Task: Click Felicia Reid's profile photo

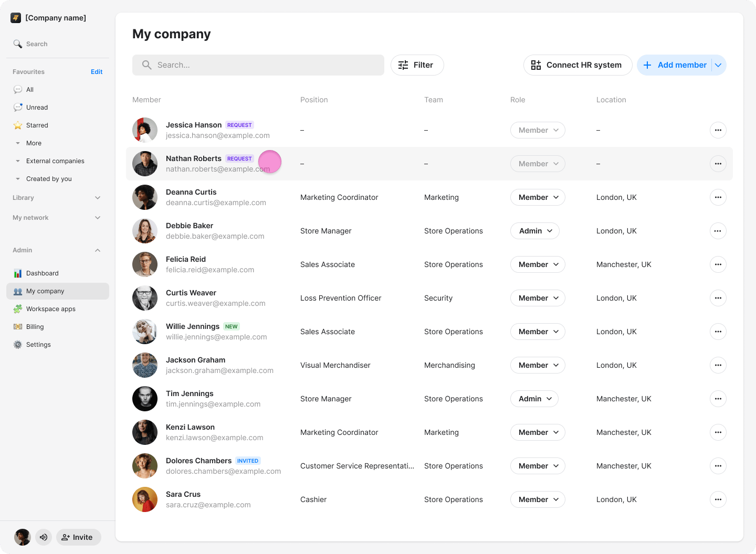Action: pyautogui.click(x=145, y=264)
